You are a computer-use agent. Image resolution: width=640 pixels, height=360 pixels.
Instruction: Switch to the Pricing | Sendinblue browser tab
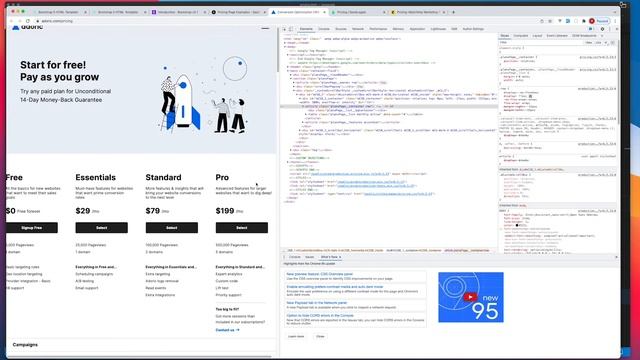coord(358,12)
